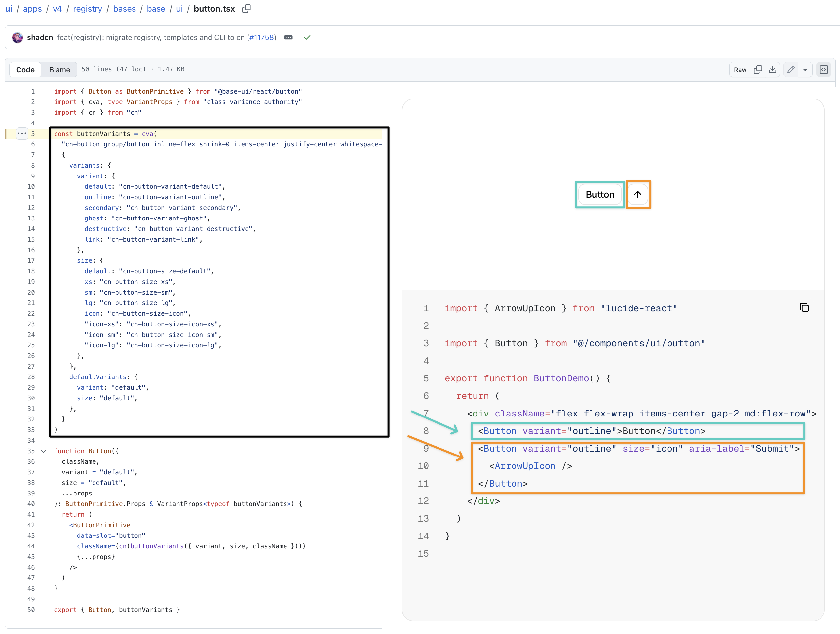The height and width of the screenshot is (634, 840).
Task: Edit this file with pencil icon
Action: (x=791, y=69)
